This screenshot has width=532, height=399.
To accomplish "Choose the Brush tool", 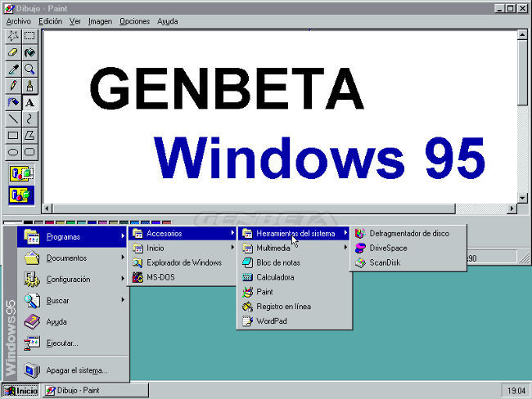I will (x=29, y=86).
